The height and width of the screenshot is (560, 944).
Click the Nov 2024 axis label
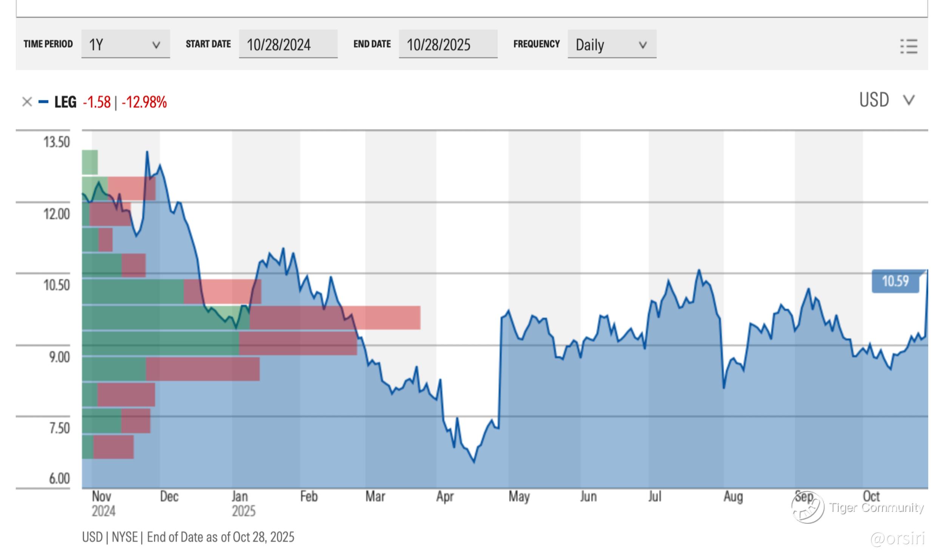(103, 504)
